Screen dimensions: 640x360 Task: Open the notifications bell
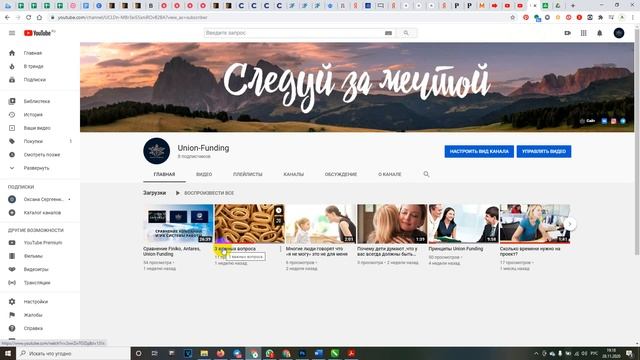(600, 33)
